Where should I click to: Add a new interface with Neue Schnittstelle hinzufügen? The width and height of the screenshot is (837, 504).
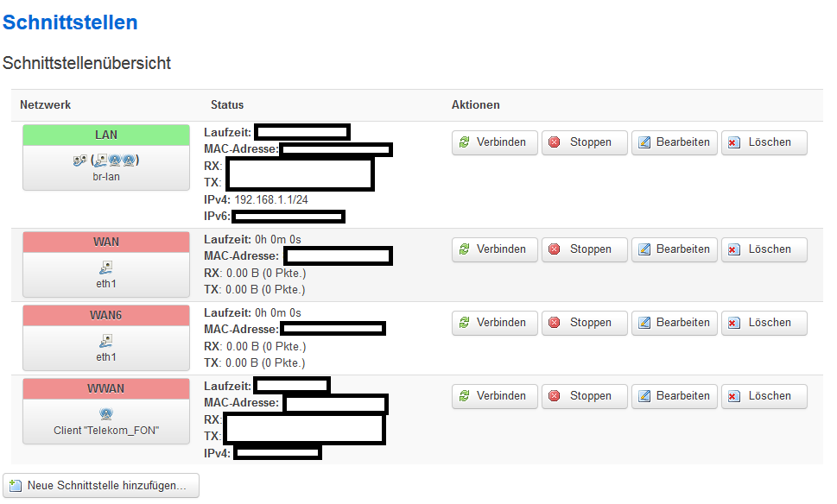pos(101,485)
